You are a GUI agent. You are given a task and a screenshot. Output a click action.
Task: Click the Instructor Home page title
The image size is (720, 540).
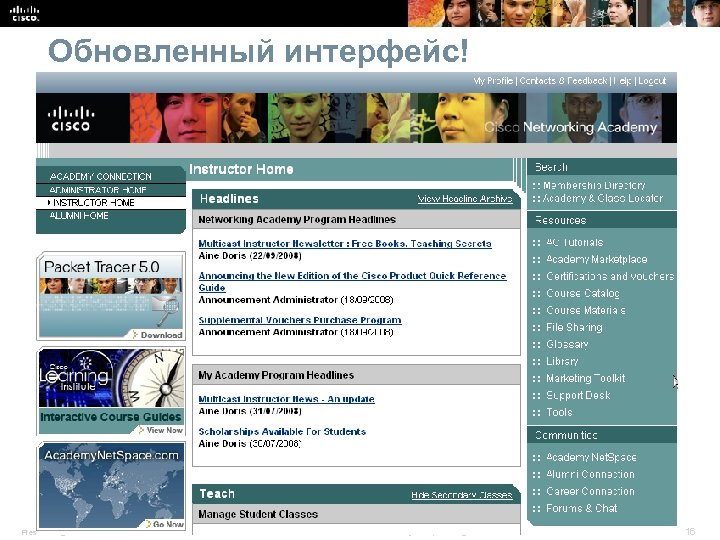[x=241, y=169]
